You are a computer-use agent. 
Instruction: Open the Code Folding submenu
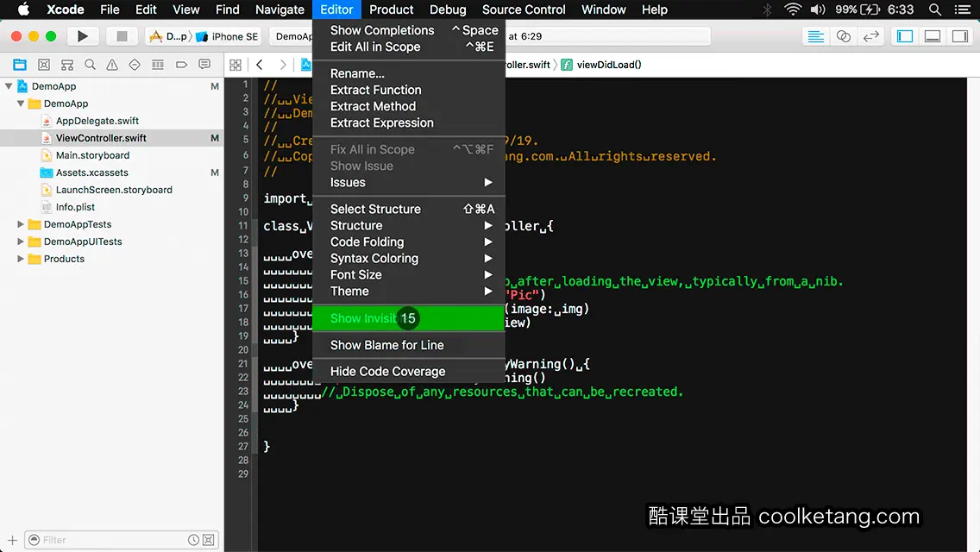click(409, 241)
